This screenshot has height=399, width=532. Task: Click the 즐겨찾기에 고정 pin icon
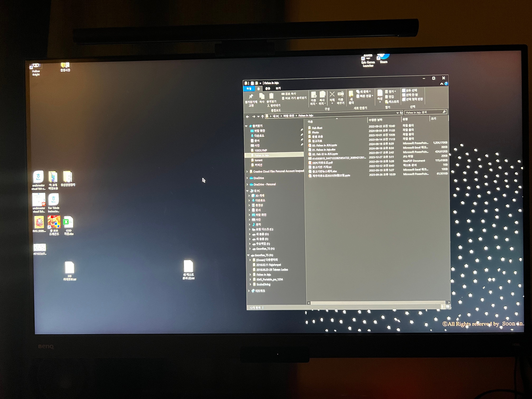251,96
